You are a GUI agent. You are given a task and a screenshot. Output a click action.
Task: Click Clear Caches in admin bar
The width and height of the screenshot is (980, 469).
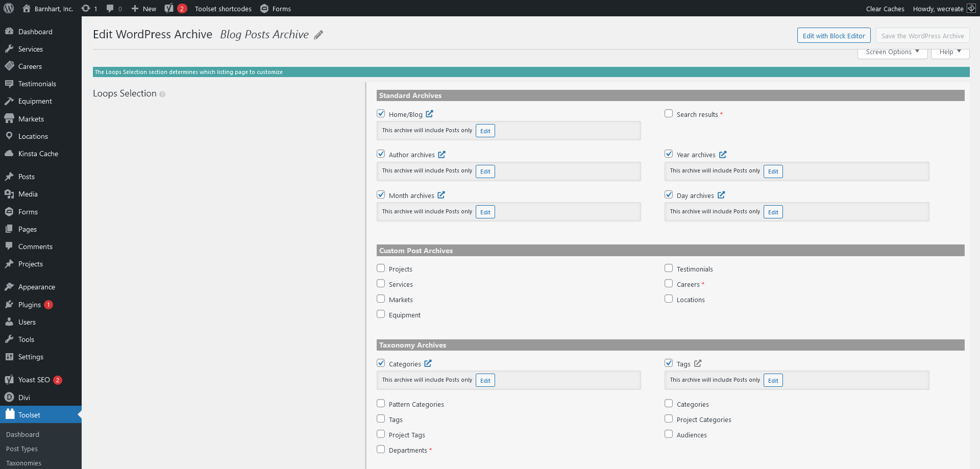[885, 9]
